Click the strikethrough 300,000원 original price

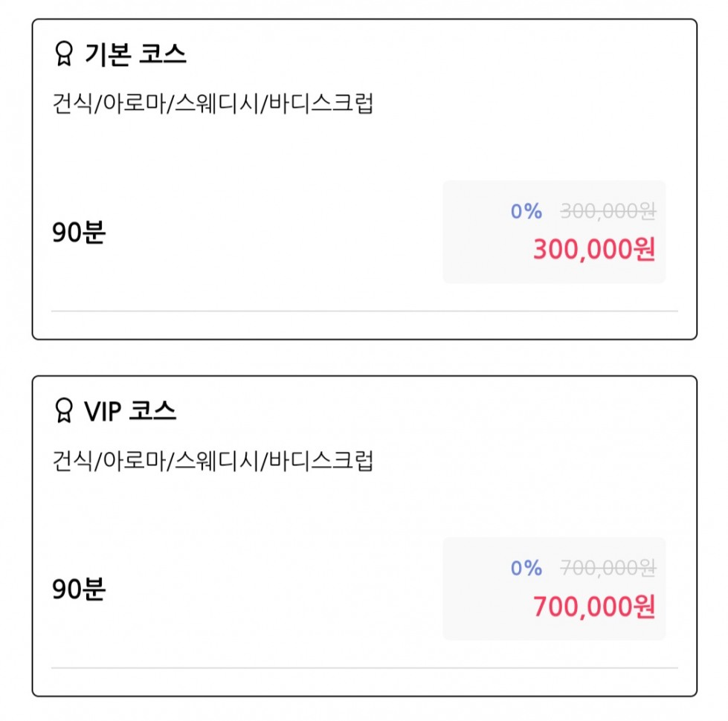pyautogui.click(x=608, y=211)
